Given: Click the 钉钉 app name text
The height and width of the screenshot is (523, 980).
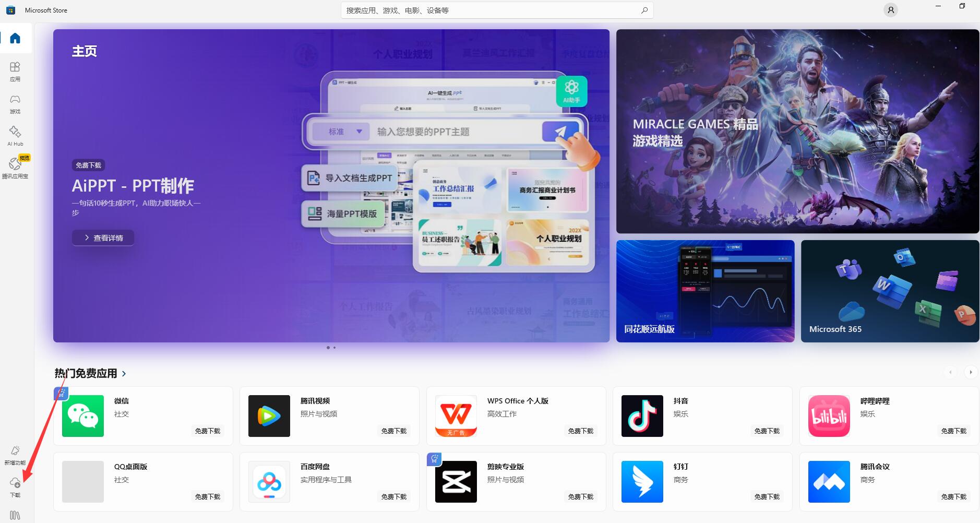Looking at the screenshot, I should (681, 467).
